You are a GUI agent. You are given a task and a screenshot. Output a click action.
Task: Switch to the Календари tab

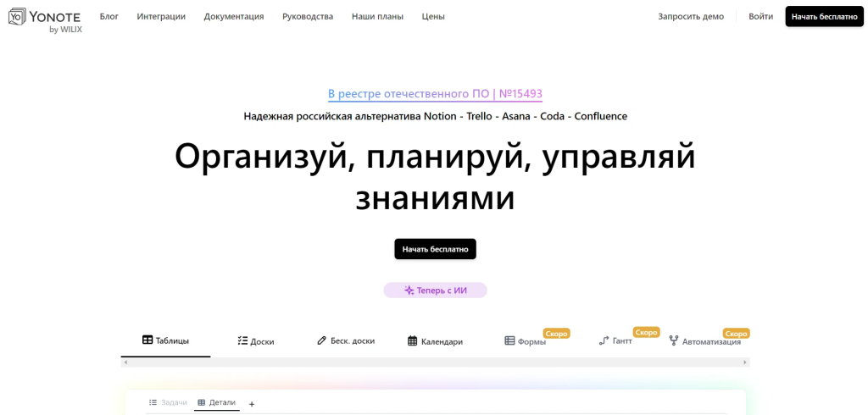[x=435, y=341]
